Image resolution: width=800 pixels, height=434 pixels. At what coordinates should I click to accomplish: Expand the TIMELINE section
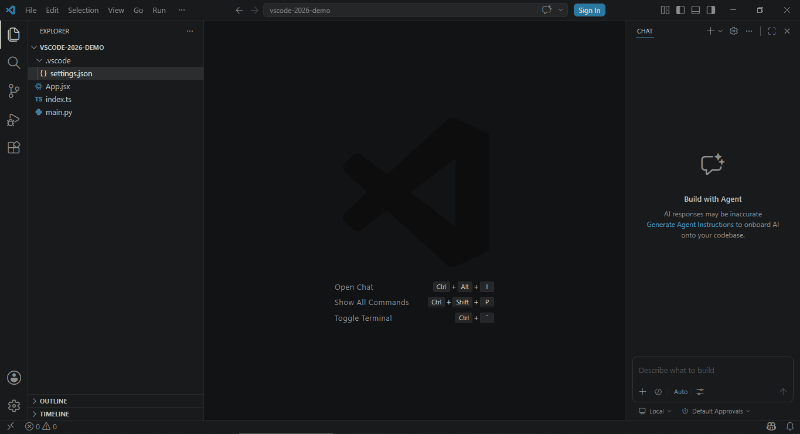point(116,414)
